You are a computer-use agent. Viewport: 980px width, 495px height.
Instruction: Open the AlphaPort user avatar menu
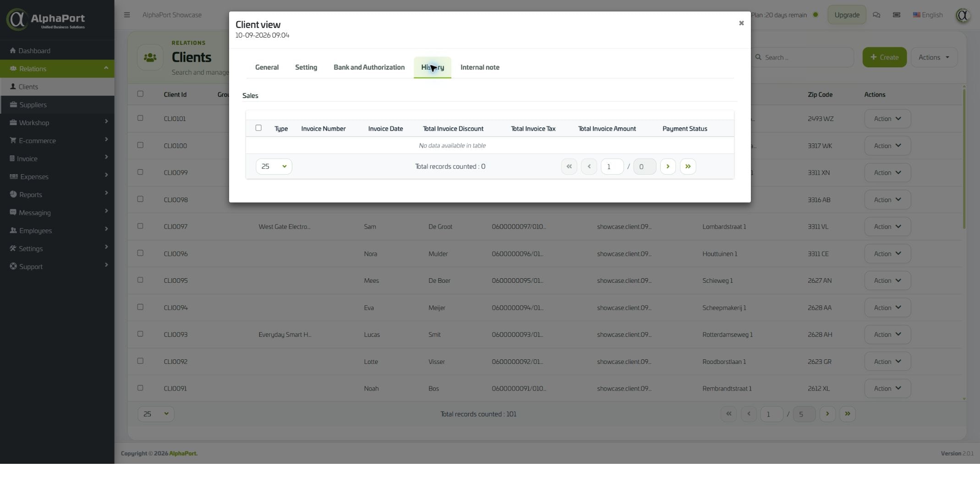(963, 15)
